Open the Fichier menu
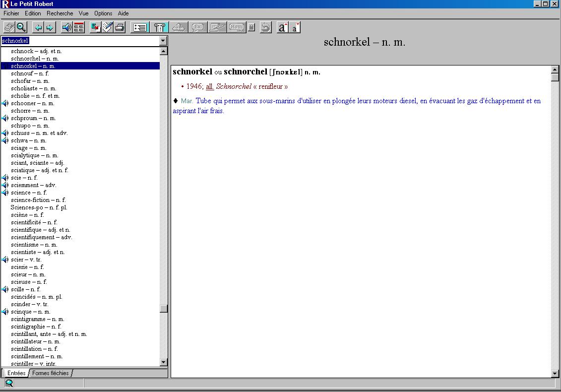This screenshot has height=392, width=561. tap(11, 13)
